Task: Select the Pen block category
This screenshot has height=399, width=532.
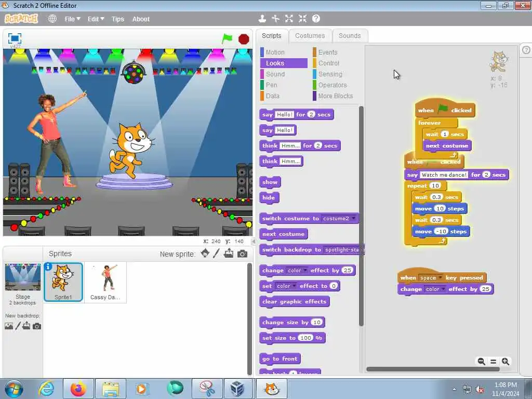Action: (284, 85)
